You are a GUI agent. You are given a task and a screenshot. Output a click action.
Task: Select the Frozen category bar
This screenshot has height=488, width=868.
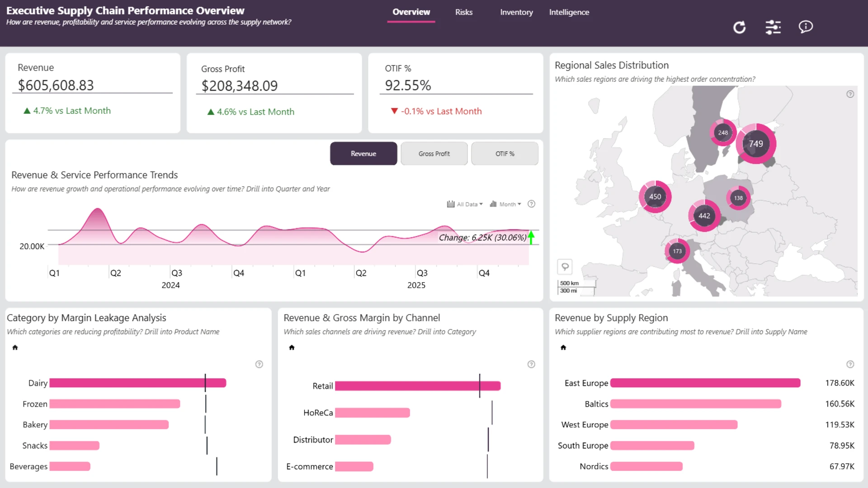[115, 404]
